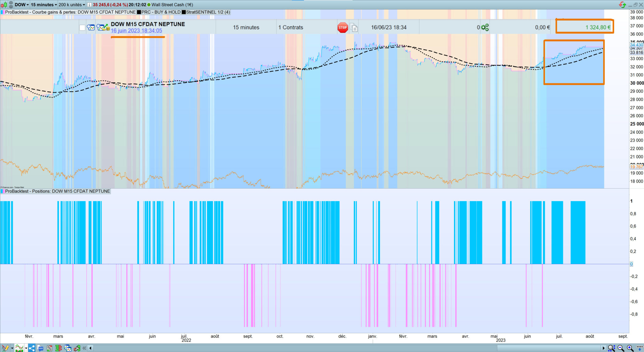Click the zoom out magnifier
Viewport: 644px width, 352px height.
tap(621, 348)
